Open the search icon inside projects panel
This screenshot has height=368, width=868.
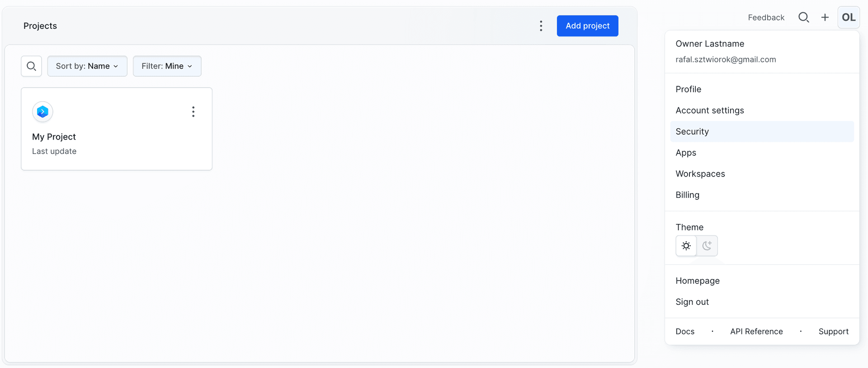[31, 66]
